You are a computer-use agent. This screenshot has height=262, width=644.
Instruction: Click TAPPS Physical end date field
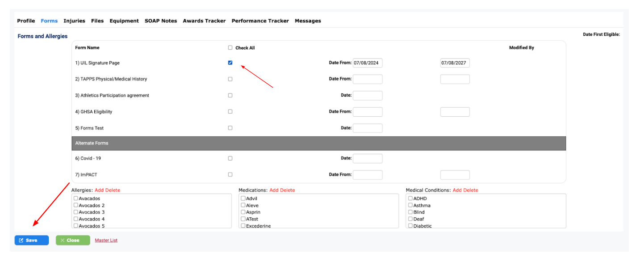tap(455, 79)
